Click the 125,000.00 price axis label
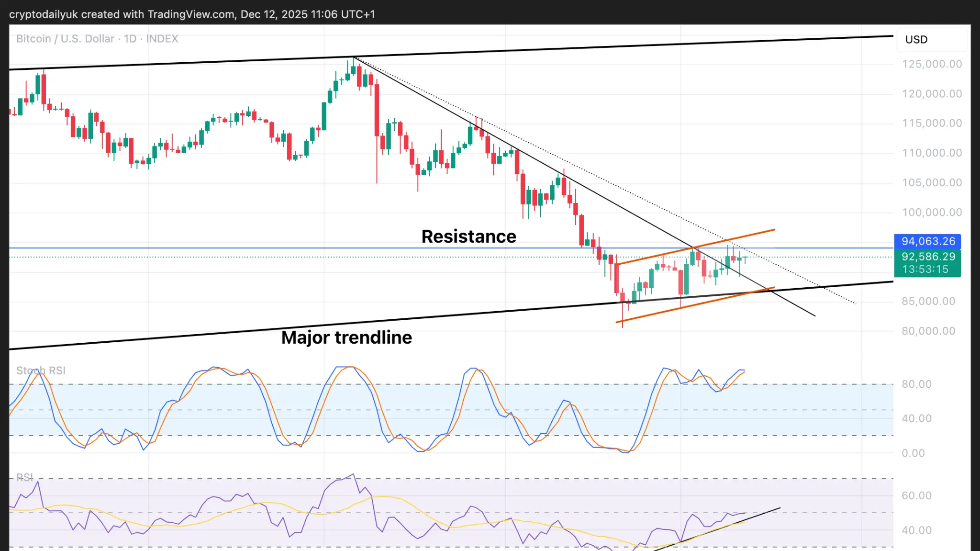Screen dimensions: 980x551 [931, 64]
